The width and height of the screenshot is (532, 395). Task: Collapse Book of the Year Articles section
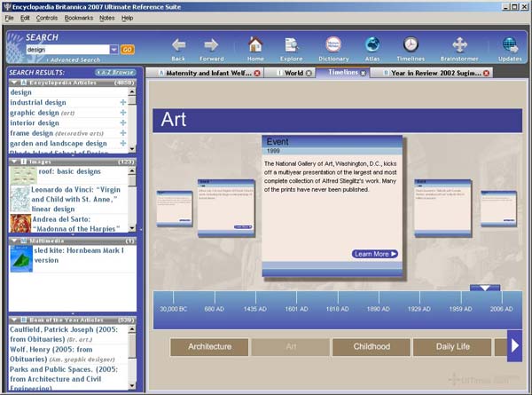tap(14, 320)
